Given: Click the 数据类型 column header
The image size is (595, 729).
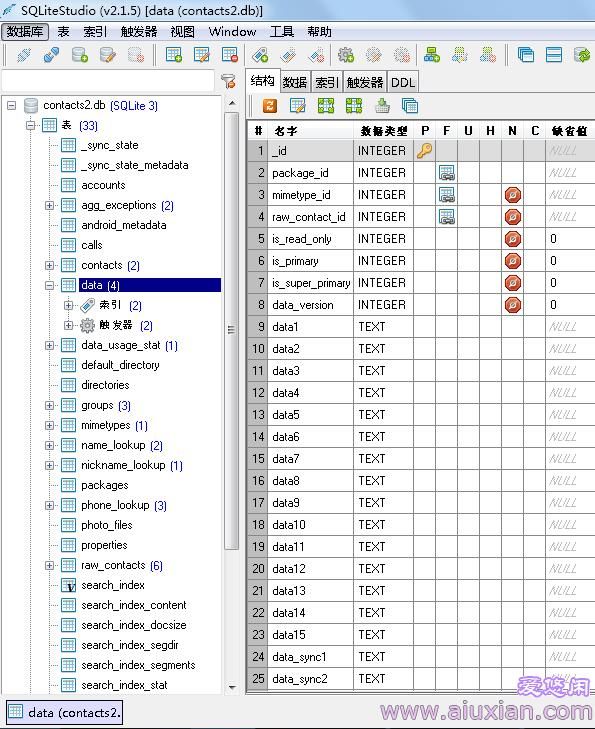Looking at the screenshot, I should point(384,131).
